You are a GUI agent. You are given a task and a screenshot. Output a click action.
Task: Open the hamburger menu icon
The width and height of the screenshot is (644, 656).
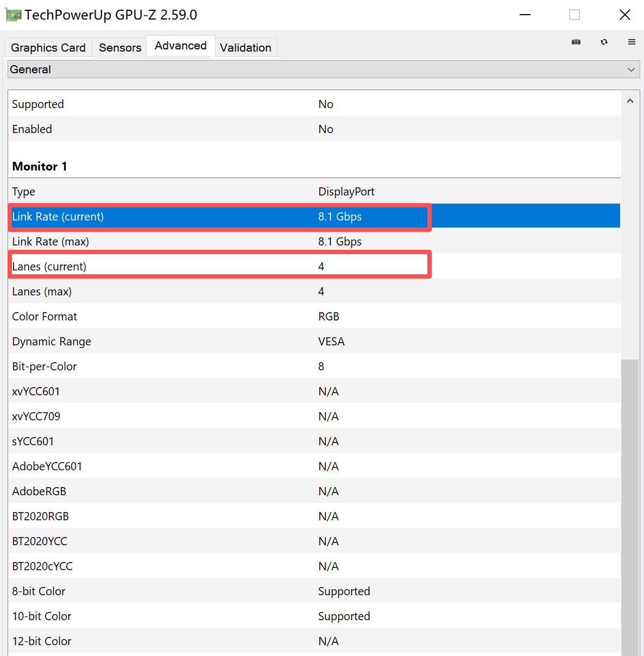[632, 42]
